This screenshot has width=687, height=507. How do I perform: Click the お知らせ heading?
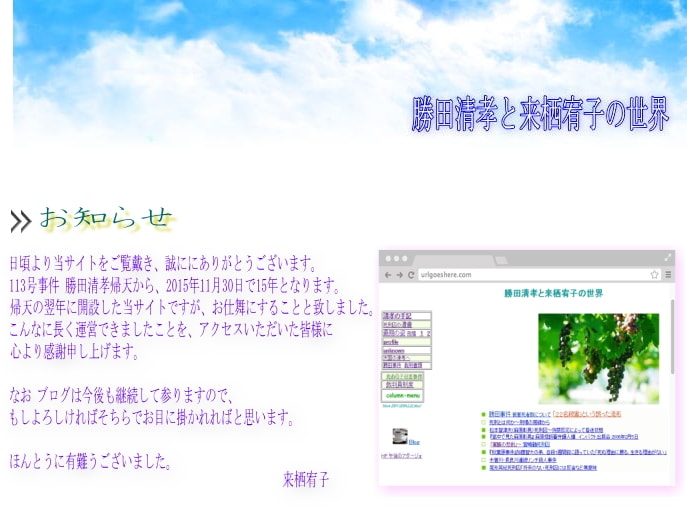pyautogui.click(x=106, y=218)
